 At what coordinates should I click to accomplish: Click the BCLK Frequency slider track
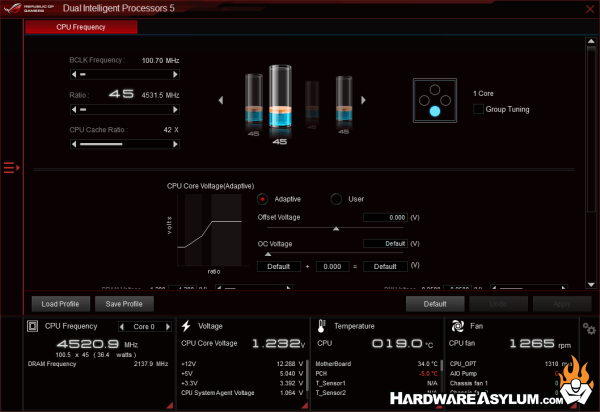click(x=125, y=74)
